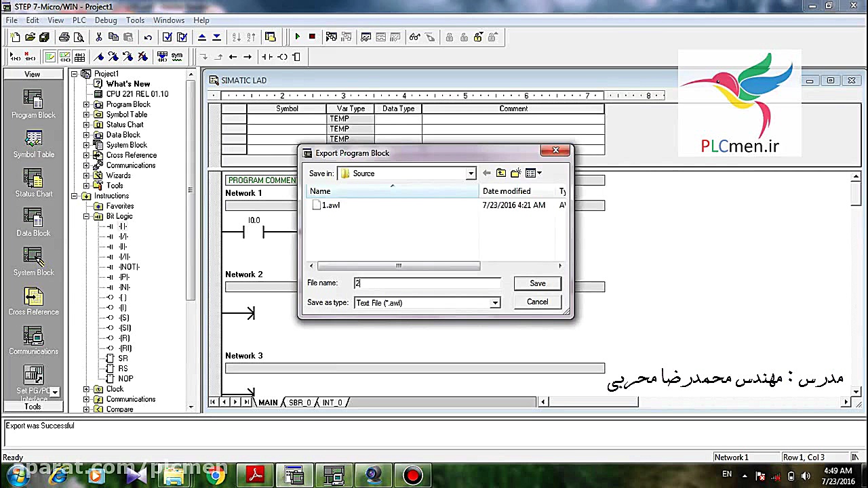Expand the Data Block tree node
This screenshot has width=868, height=488.
click(x=86, y=135)
